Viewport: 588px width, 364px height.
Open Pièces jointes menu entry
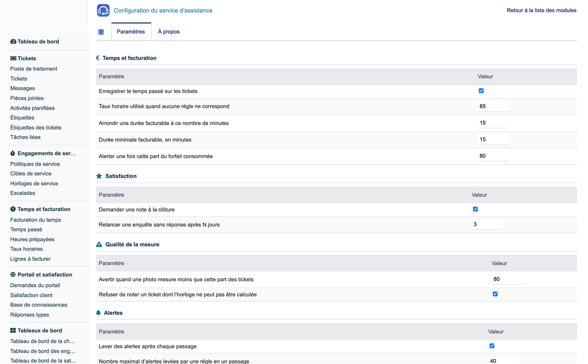(x=27, y=98)
